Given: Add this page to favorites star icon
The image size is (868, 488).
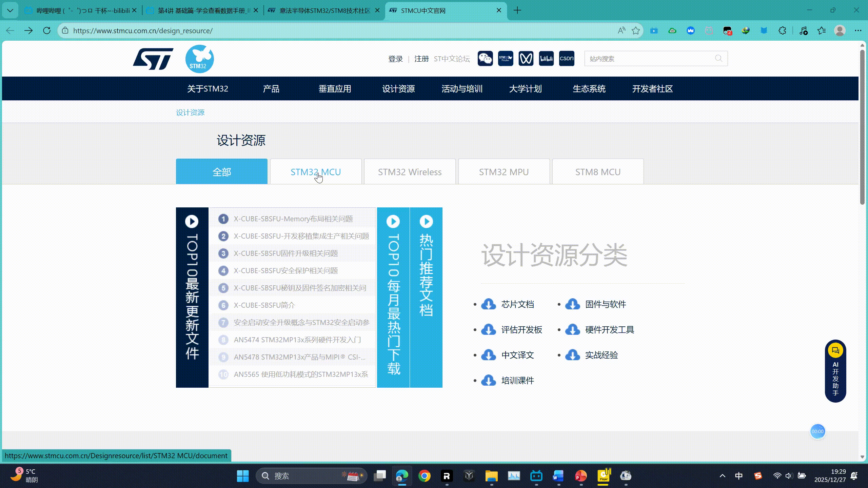Looking at the screenshot, I should [x=636, y=30].
